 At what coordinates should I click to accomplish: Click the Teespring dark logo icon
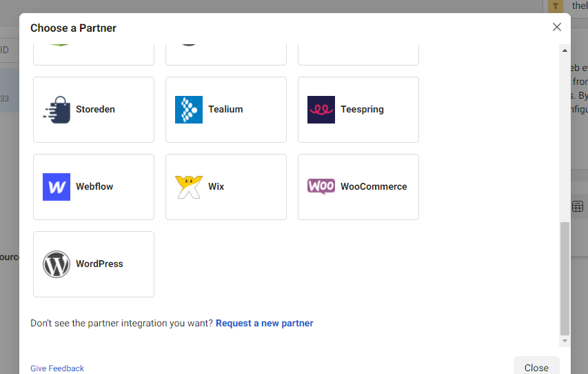tap(321, 110)
